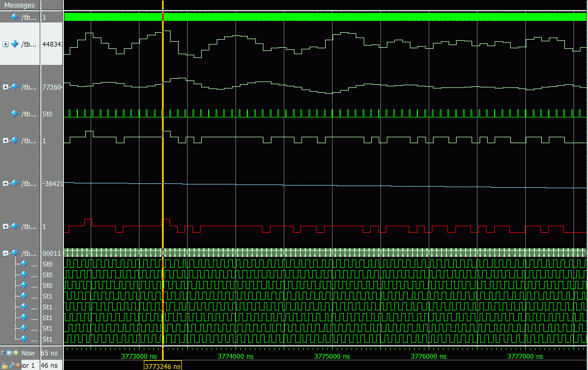Click the 3773000 ns timeline label
This screenshot has height=370, width=588.
click(139, 356)
